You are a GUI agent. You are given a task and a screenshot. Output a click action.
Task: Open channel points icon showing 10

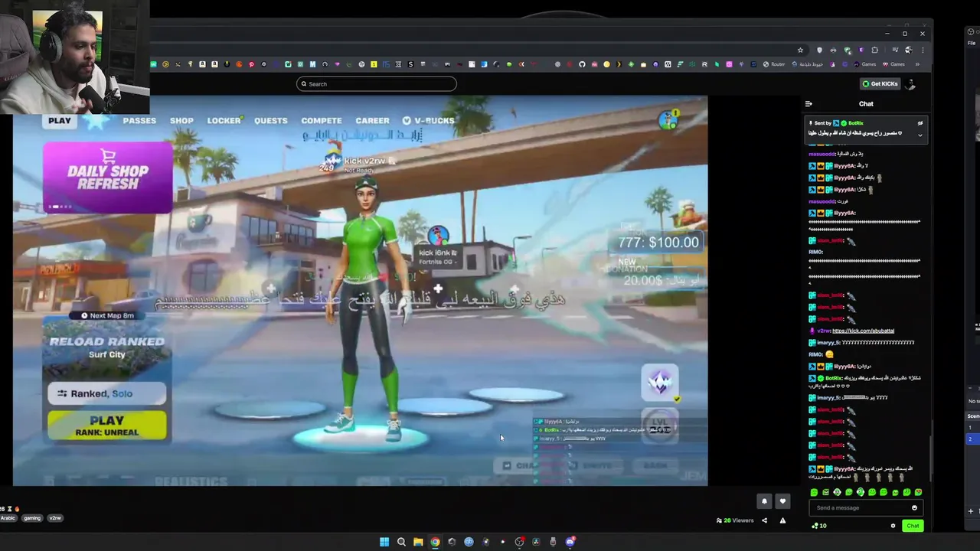coord(819,526)
